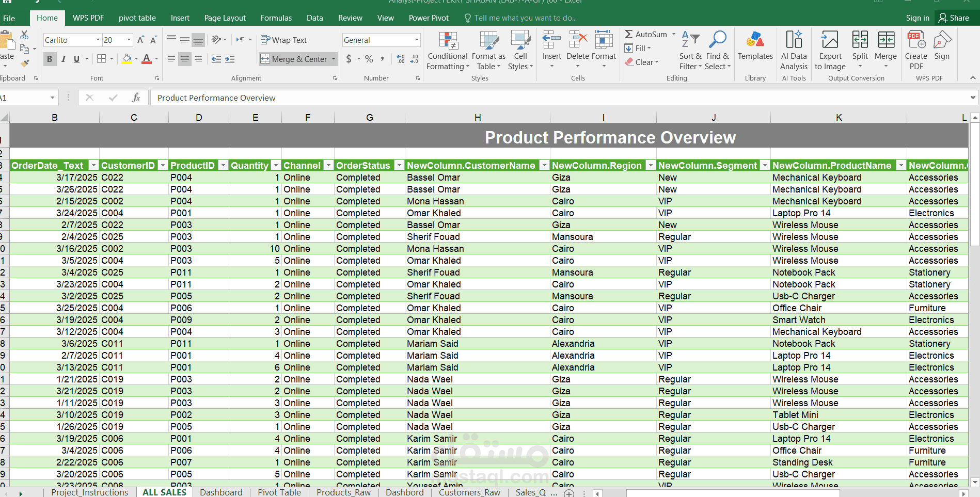Screen dimensions: 980x497
Task: Open the Fill Color dropdown arrow
Action: tap(136, 59)
